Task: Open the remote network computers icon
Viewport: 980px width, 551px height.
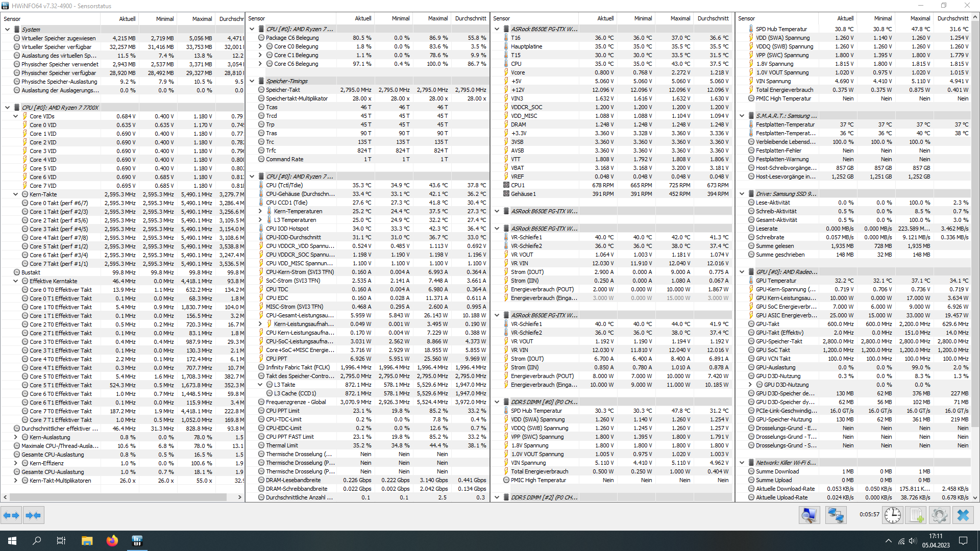Action: [x=836, y=515]
